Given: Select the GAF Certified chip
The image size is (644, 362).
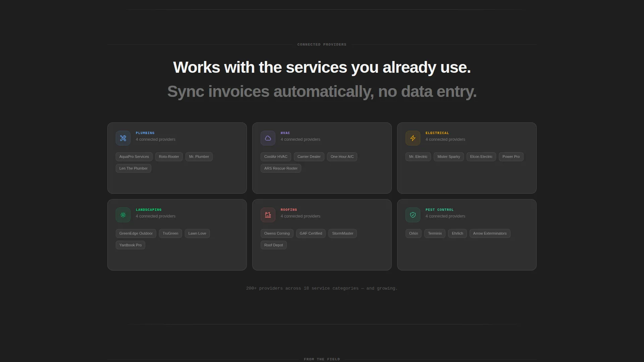Looking at the screenshot, I should (311, 233).
